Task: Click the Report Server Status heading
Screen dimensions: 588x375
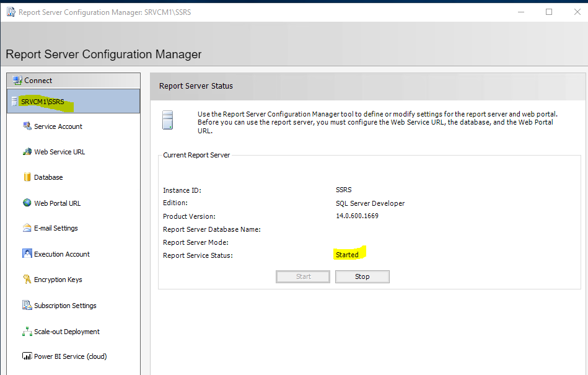Action: (196, 86)
